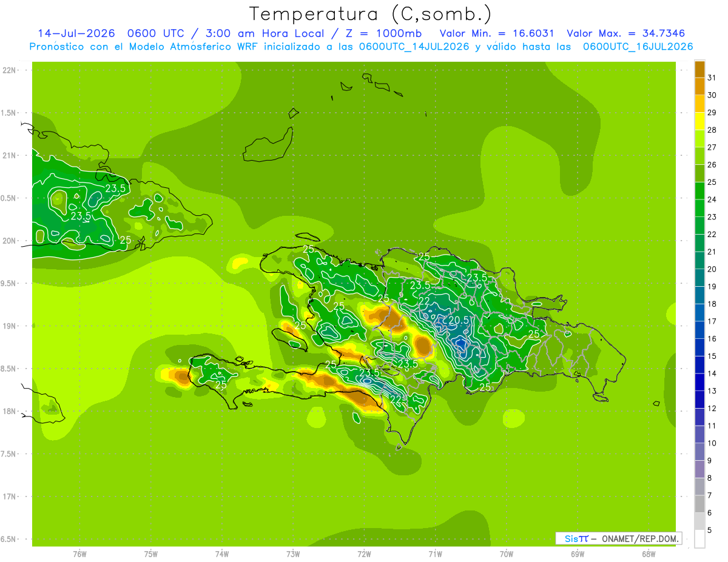
Task: Click the '22N' latitude axis label
Action: (10, 70)
